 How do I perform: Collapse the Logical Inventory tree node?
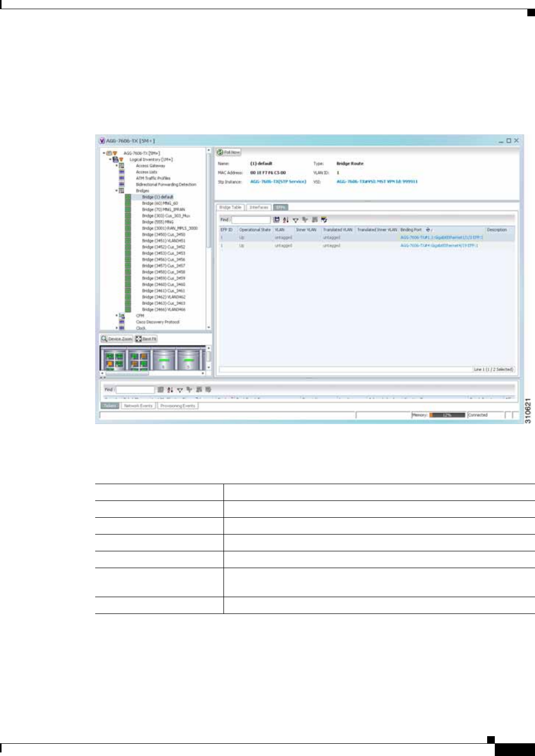click(x=110, y=159)
